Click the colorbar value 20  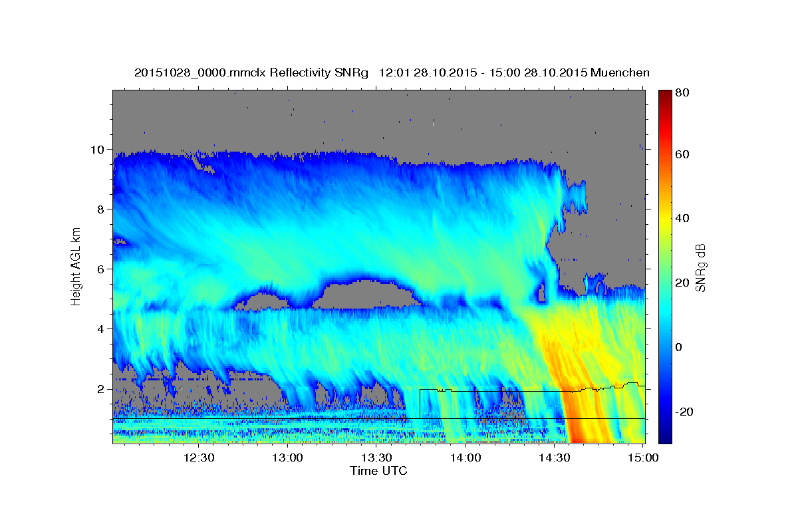[682, 283]
